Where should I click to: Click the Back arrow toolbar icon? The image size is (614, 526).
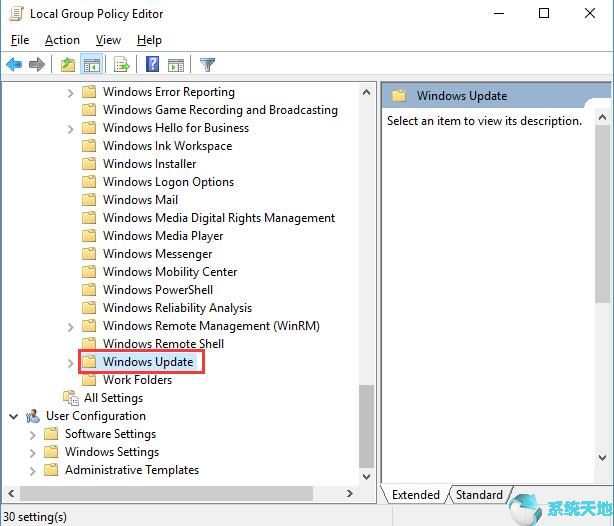tap(14, 64)
